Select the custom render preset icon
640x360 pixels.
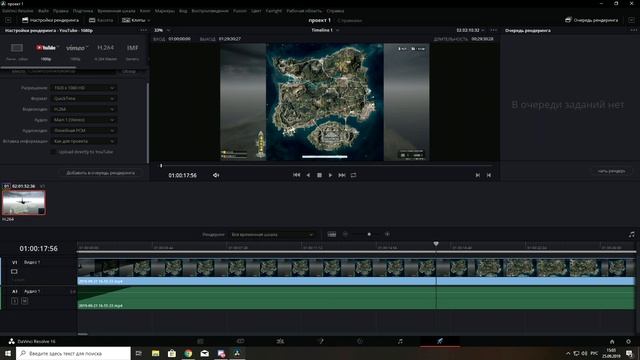(17, 48)
